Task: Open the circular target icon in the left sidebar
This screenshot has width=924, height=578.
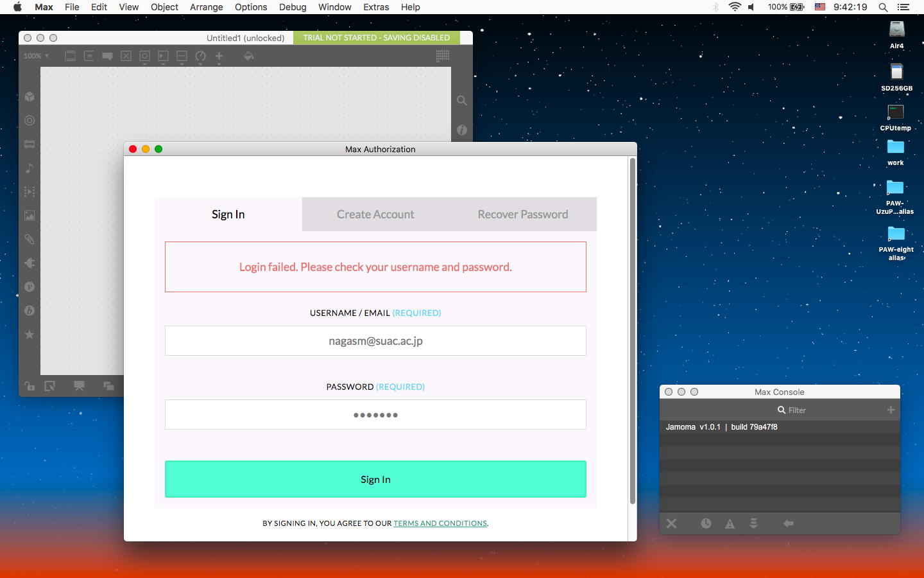Action: click(x=30, y=120)
